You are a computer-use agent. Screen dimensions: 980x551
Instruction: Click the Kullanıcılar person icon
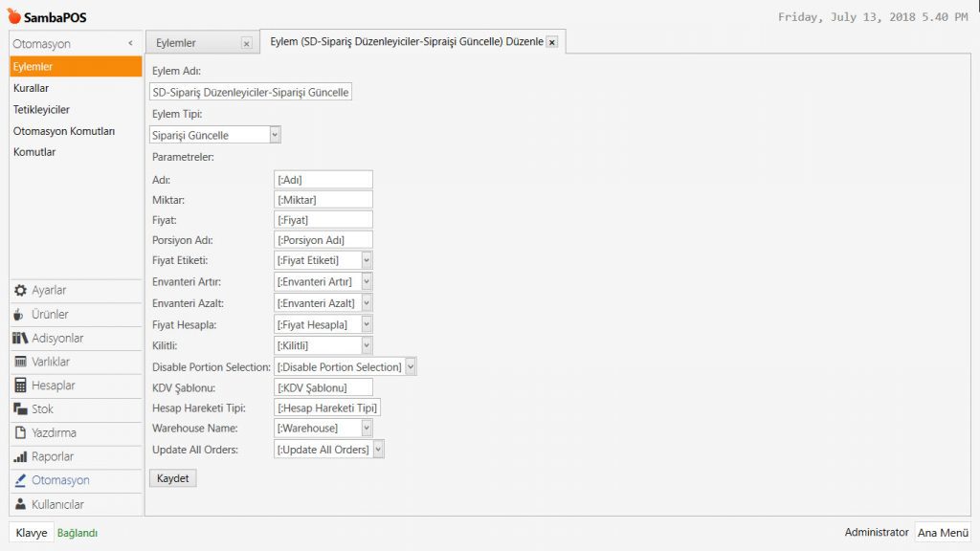click(20, 504)
